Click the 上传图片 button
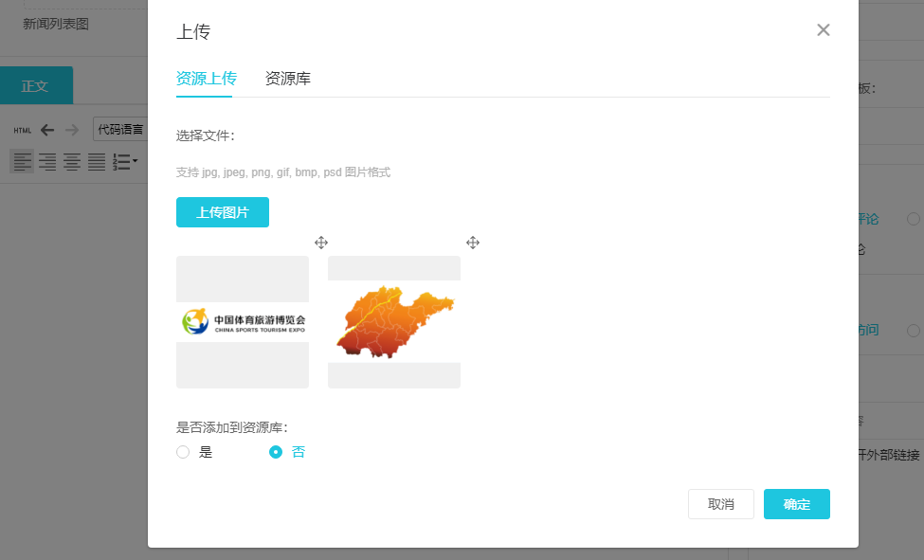Image resolution: width=924 pixels, height=560 pixels. (x=223, y=212)
